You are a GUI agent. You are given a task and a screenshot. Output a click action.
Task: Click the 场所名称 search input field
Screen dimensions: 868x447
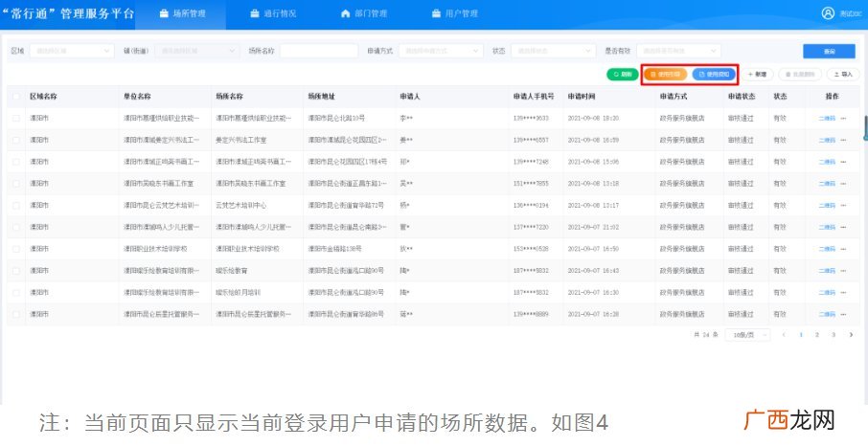(x=319, y=51)
